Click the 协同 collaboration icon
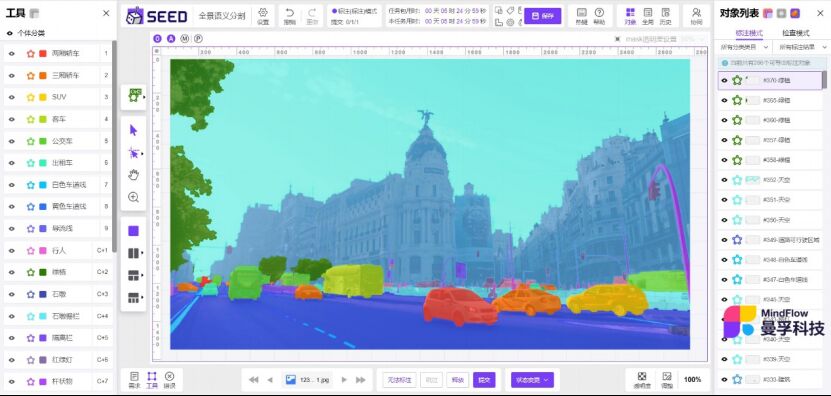The image size is (831, 396). coord(696,16)
